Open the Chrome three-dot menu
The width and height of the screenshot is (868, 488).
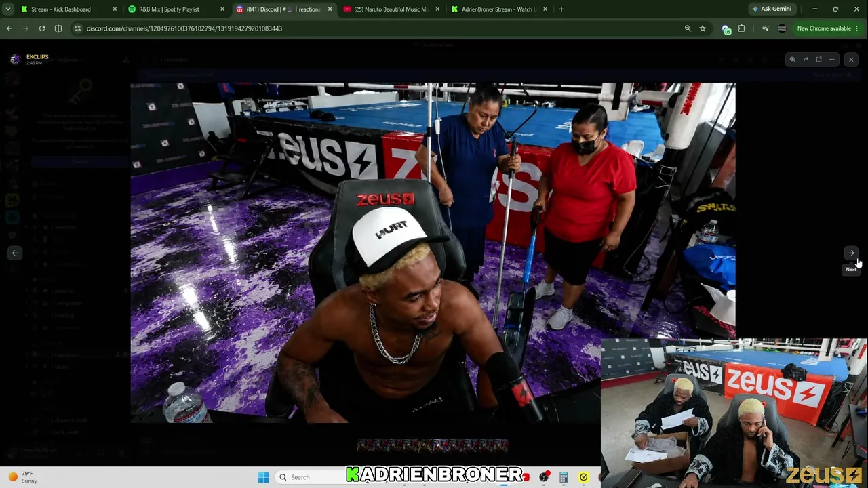pyautogui.click(x=858, y=28)
